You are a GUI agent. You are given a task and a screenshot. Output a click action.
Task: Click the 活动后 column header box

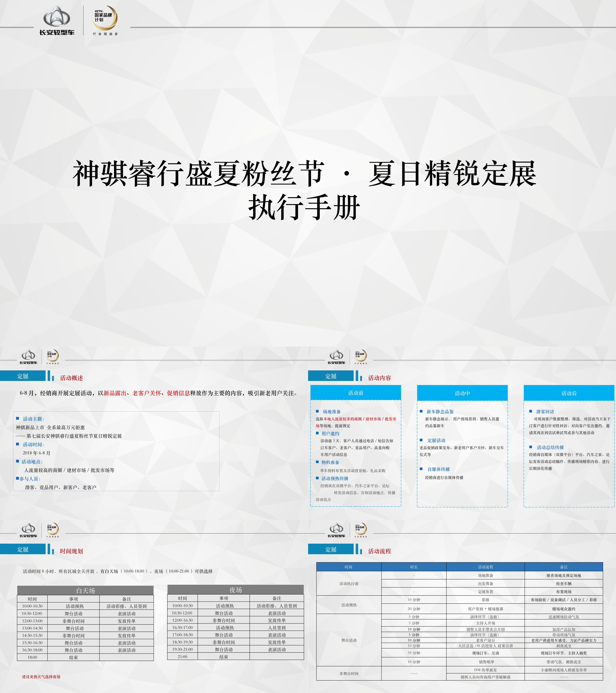[569, 393]
